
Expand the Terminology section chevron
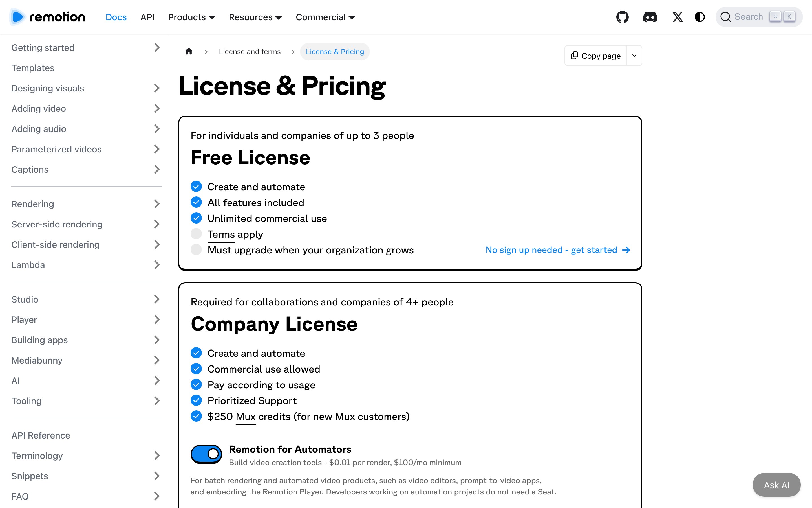point(157,456)
